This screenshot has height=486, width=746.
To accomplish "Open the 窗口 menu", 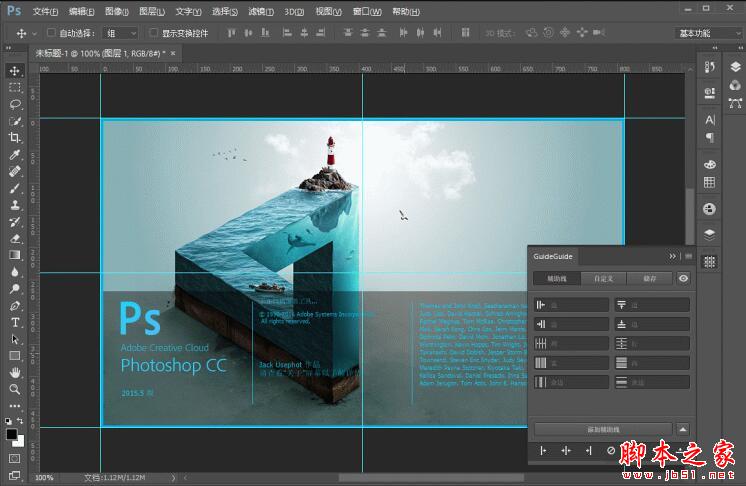I will (x=367, y=11).
